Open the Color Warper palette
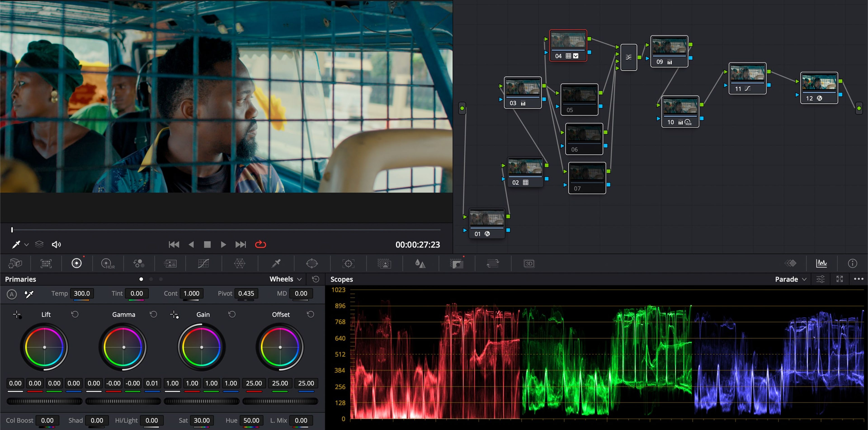Screen dimensions: 868x430 240,263
